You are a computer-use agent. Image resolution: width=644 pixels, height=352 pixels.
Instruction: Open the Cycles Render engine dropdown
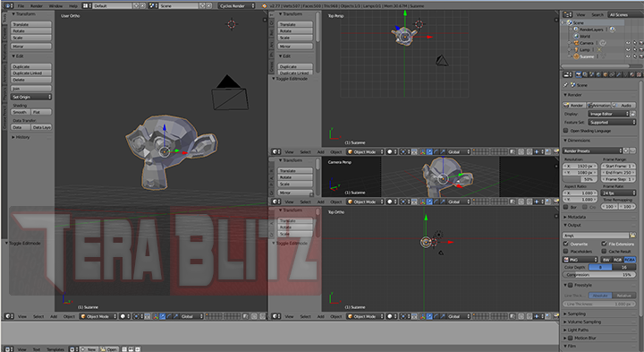click(236, 5)
